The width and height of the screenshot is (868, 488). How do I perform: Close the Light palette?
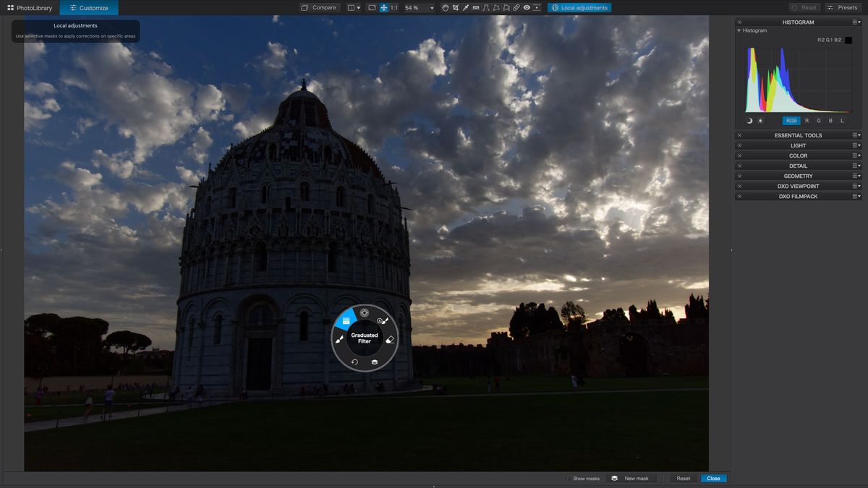click(739, 145)
